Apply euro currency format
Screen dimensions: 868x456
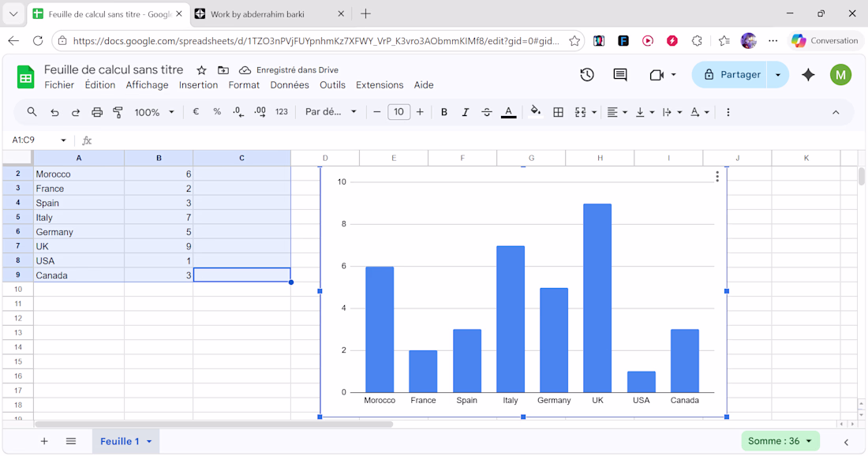point(196,112)
